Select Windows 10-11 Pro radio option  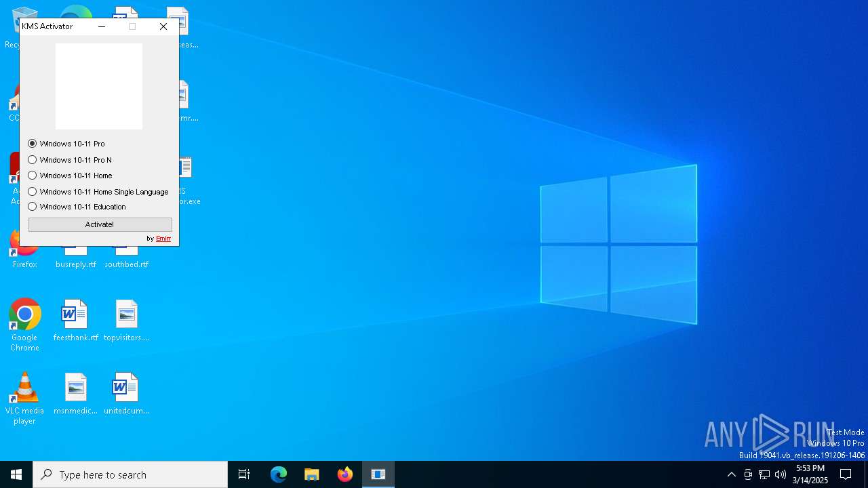[66, 144]
